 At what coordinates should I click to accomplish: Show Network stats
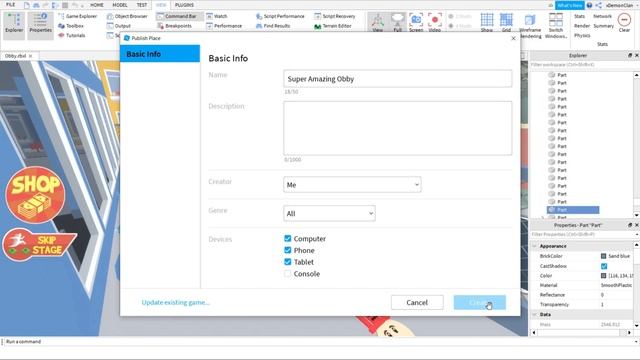click(602, 16)
